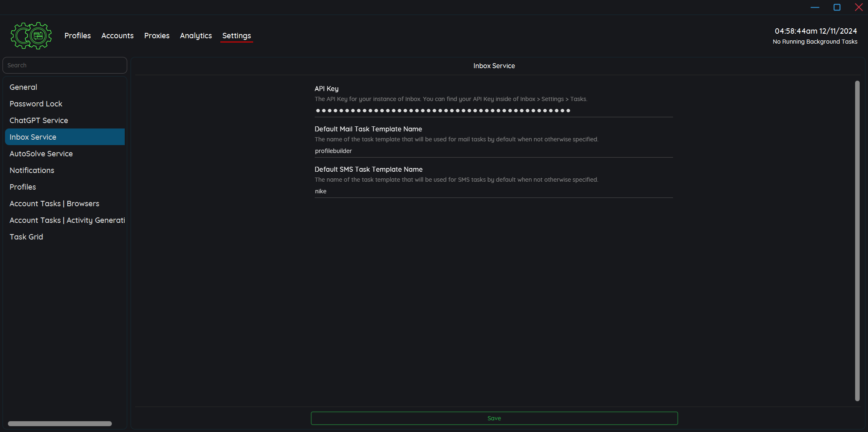Switch to the Accounts tab

coord(117,36)
